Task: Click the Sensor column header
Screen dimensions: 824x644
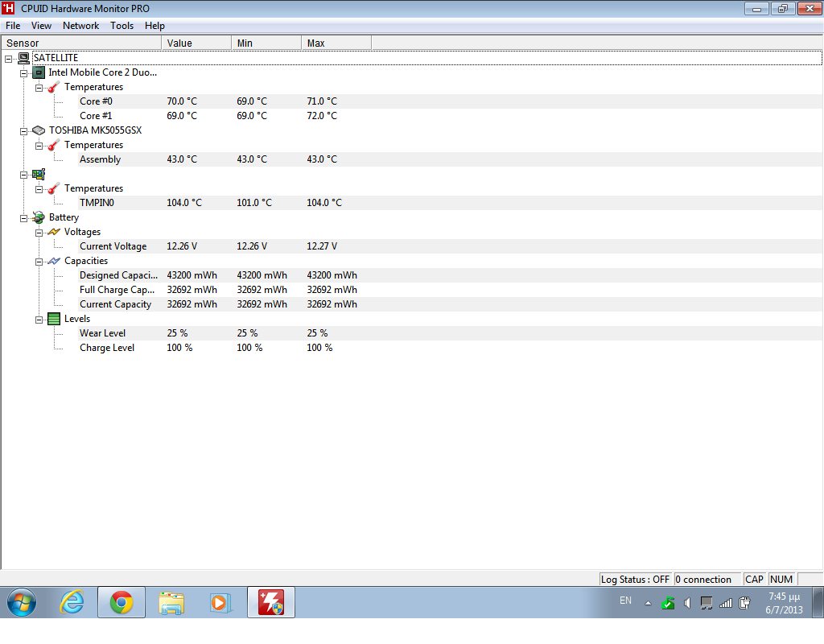Action: [81, 43]
